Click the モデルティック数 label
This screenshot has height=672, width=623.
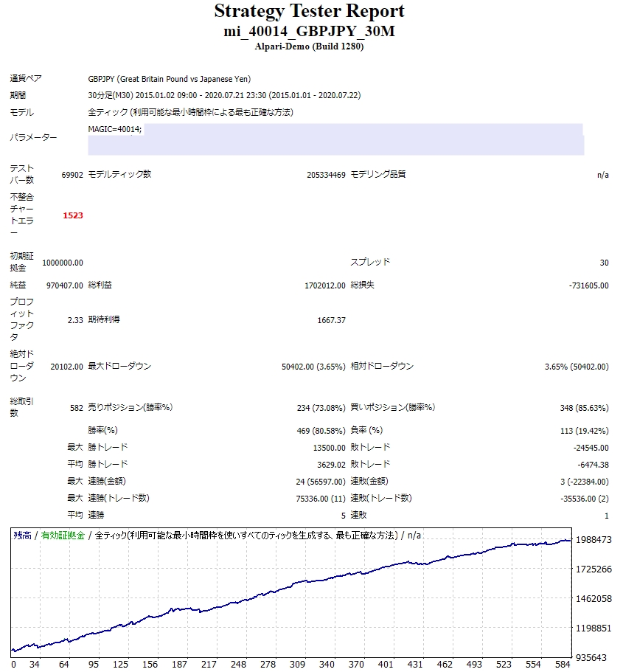pyautogui.click(x=119, y=174)
